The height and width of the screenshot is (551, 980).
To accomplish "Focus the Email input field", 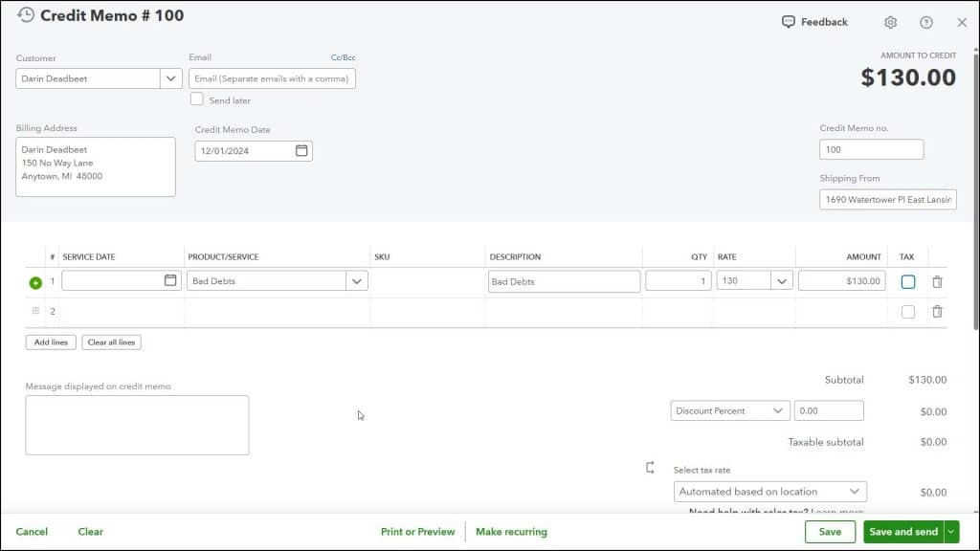I will [272, 78].
